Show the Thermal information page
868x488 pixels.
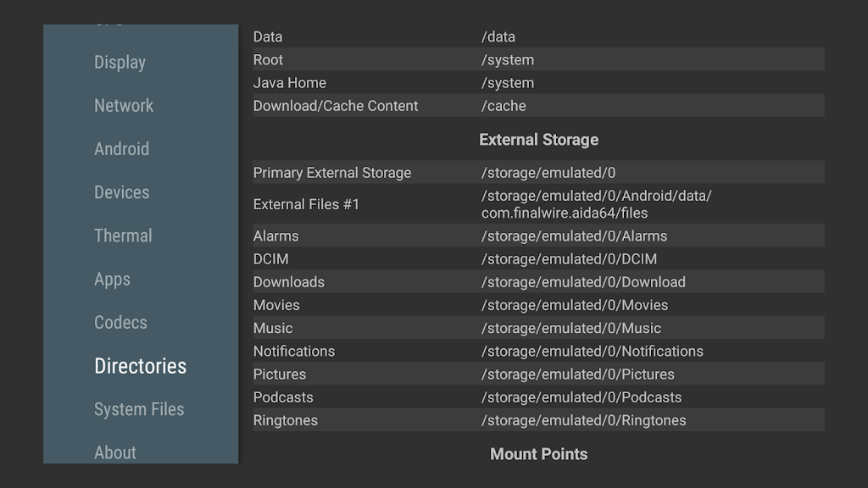123,236
